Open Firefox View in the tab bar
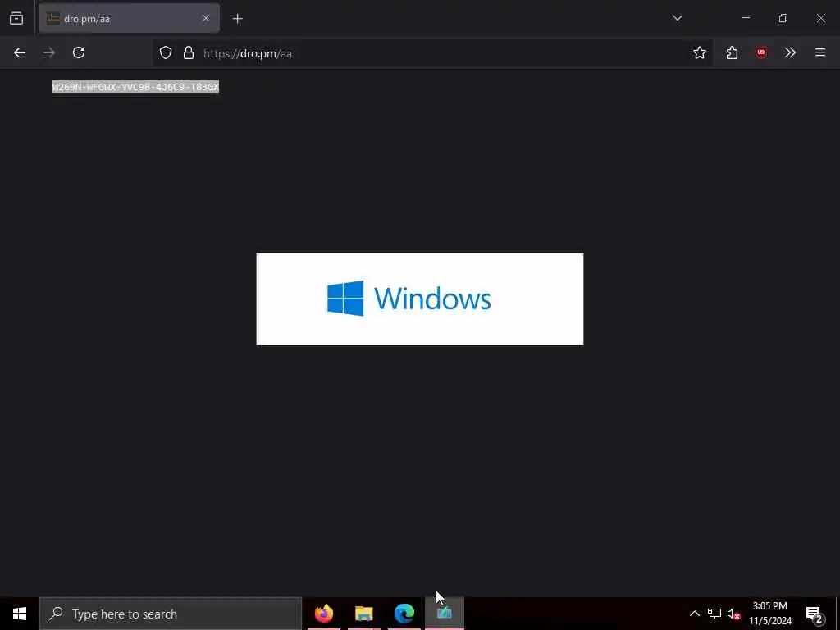This screenshot has height=630, width=840. click(16, 18)
